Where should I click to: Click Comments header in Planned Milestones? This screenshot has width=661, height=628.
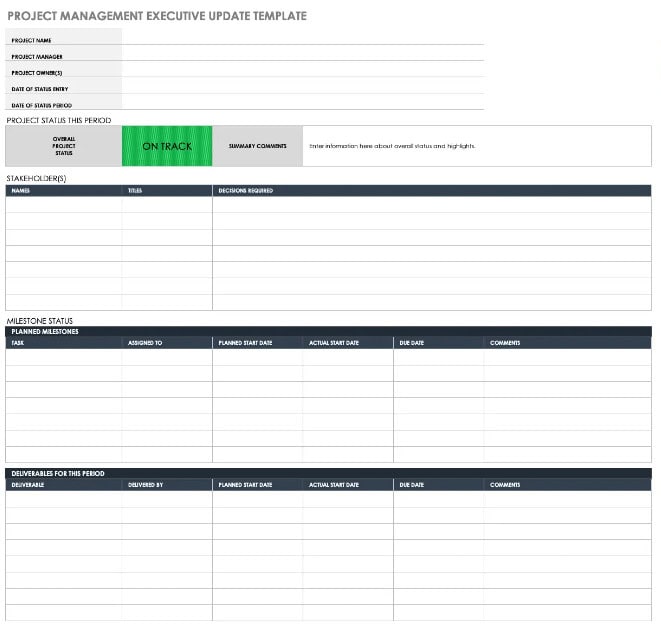[x=567, y=343]
